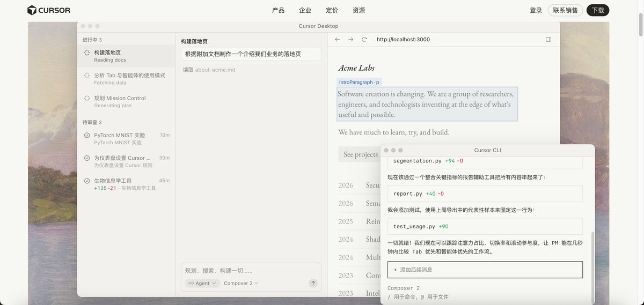The width and height of the screenshot is (644, 305).
Task: Select the 构建落地页 running task
Action: (126, 56)
